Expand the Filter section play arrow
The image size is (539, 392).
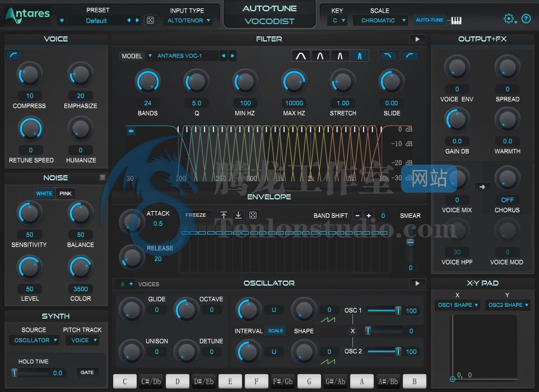[x=417, y=39]
